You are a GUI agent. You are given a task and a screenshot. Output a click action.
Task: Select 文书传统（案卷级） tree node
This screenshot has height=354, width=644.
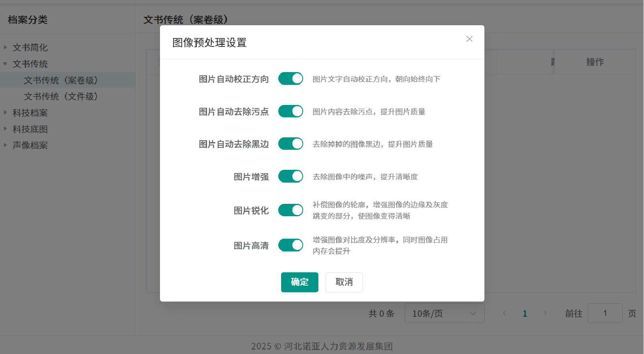pos(61,80)
